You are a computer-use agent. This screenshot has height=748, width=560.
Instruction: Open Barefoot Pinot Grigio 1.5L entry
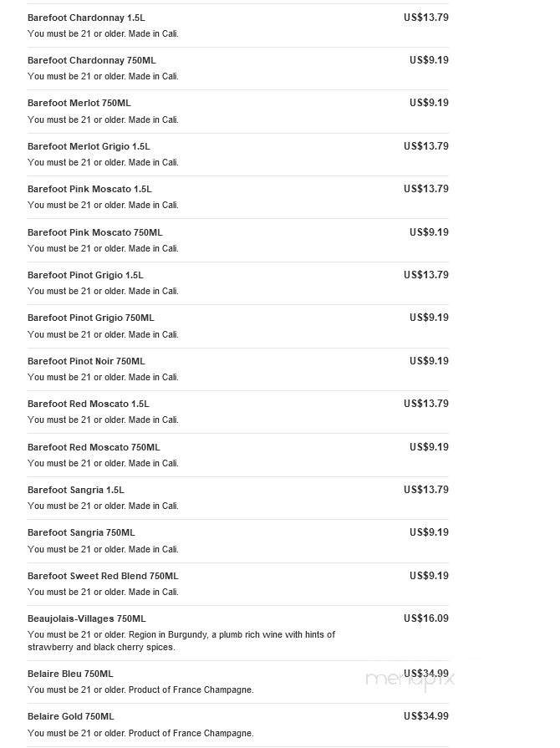tap(85, 275)
